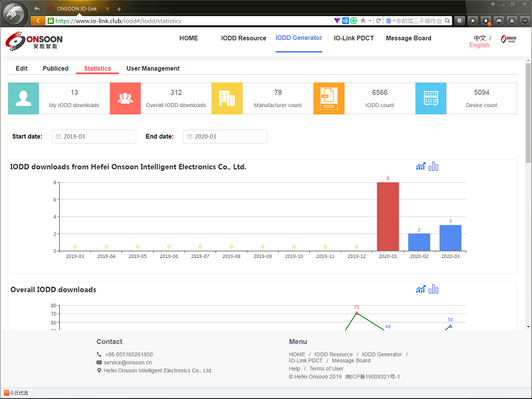Open the favorites star toolbar button
The width and height of the screenshot is (532, 399).
tap(473, 21)
